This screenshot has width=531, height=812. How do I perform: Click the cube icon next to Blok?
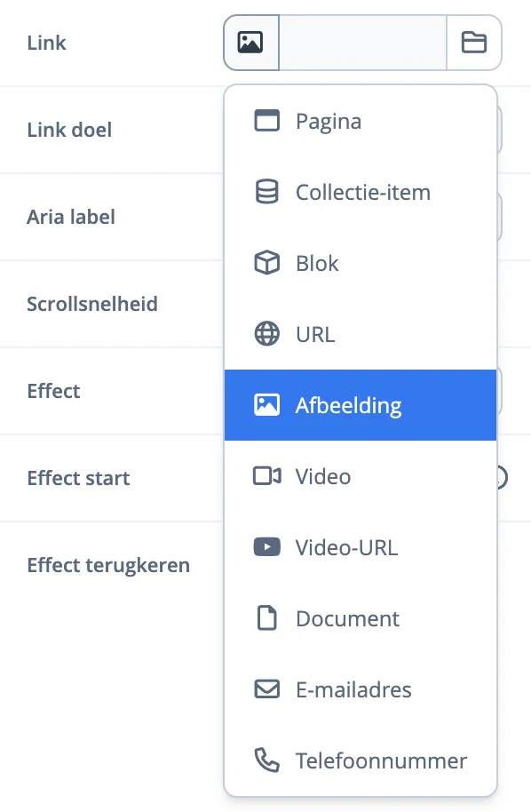click(266, 262)
